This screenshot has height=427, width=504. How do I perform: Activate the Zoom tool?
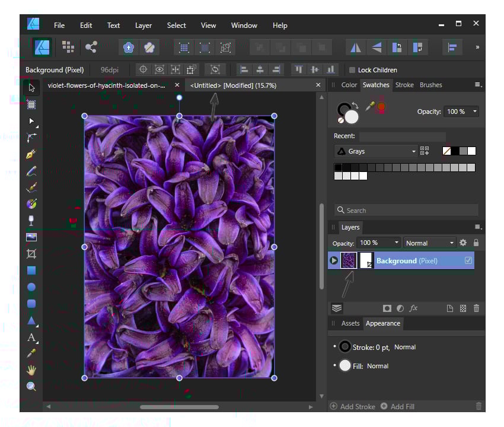(31, 387)
